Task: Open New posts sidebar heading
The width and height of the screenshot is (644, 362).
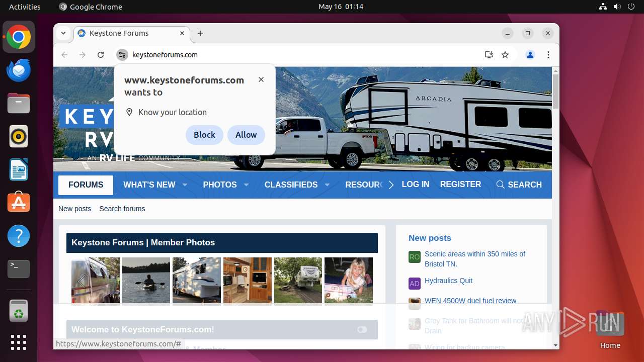Action: click(430, 238)
